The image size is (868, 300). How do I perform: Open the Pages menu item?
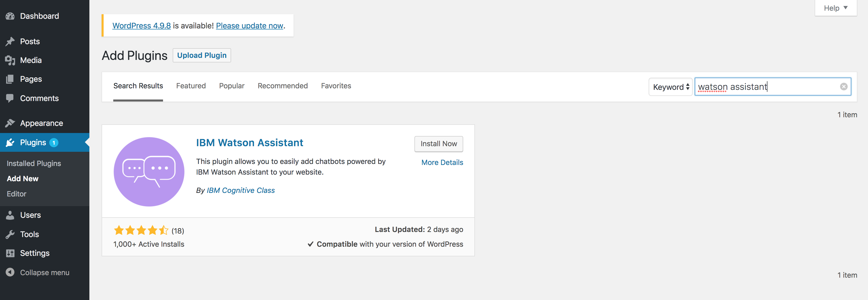coord(44,79)
